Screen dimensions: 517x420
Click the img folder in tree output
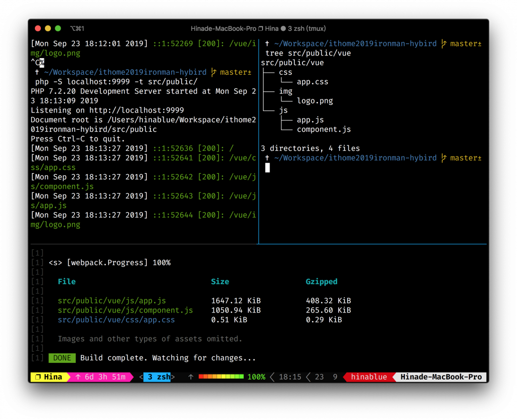286,91
